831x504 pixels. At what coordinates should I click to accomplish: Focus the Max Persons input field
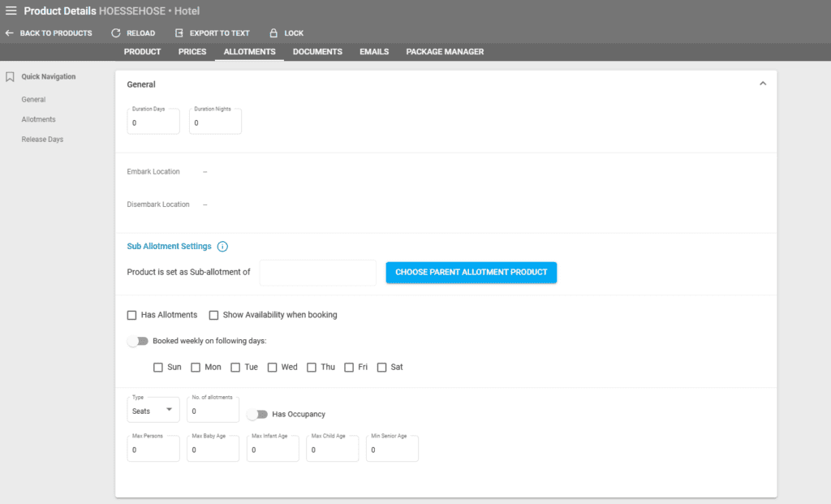tap(153, 450)
